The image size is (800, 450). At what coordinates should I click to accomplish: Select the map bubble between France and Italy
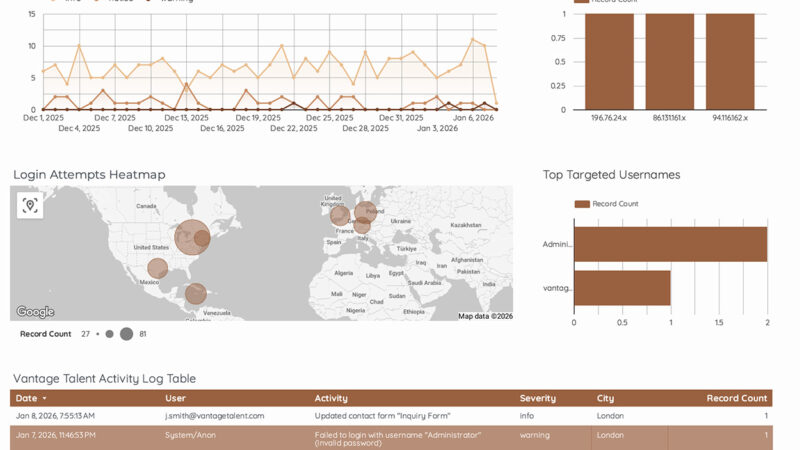pyautogui.click(x=362, y=225)
